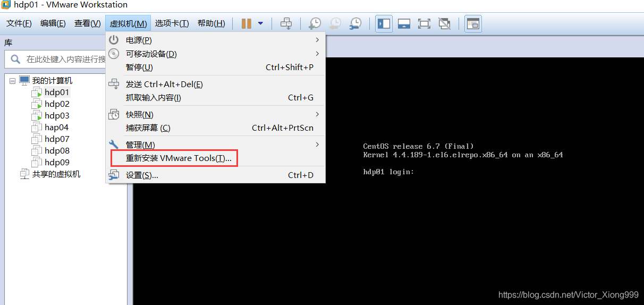Click the snapshot clock icon beside 快照(N)
Screen dimensions: 644x305
(114, 114)
